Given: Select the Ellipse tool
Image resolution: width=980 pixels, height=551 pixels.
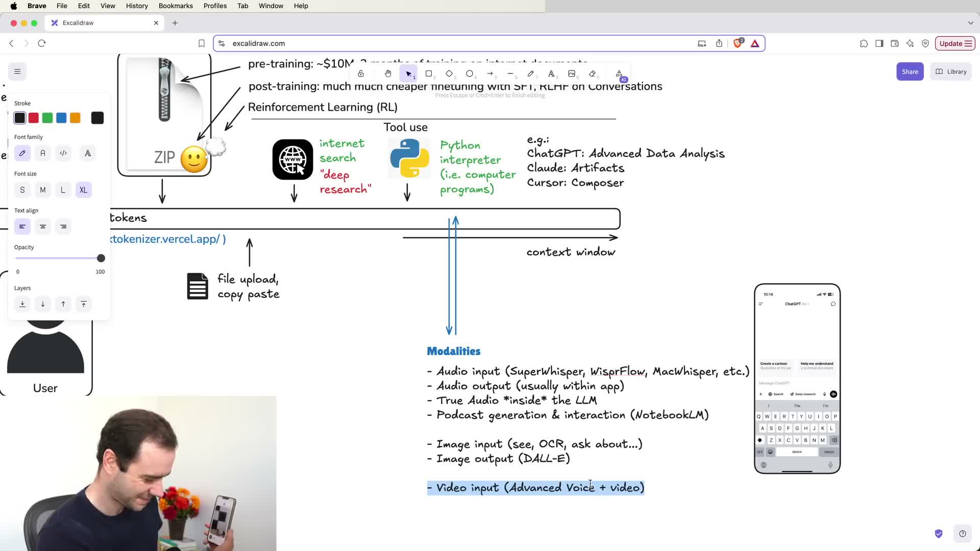Looking at the screenshot, I should [470, 73].
